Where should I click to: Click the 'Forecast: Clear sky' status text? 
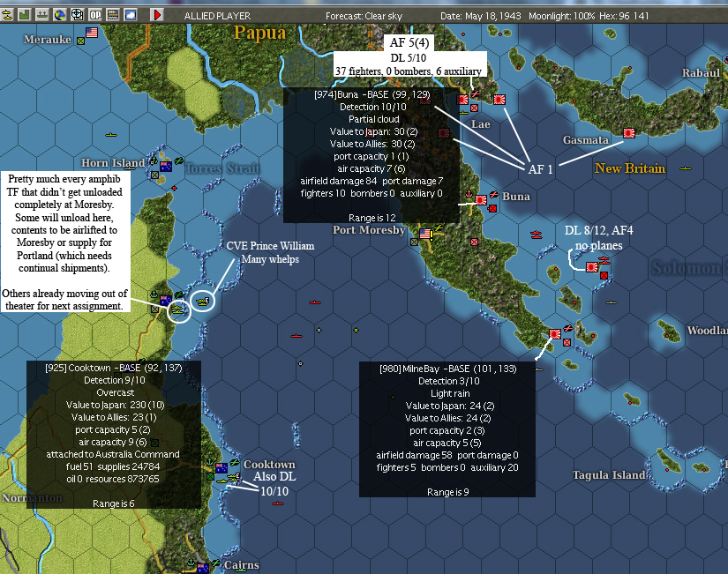pyautogui.click(x=364, y=16)
